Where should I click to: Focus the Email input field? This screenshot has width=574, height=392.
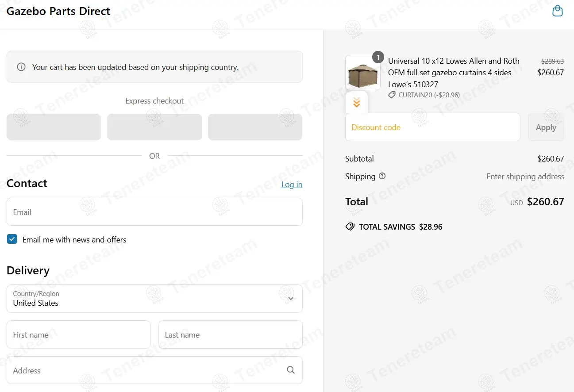[x=154, y=212]
